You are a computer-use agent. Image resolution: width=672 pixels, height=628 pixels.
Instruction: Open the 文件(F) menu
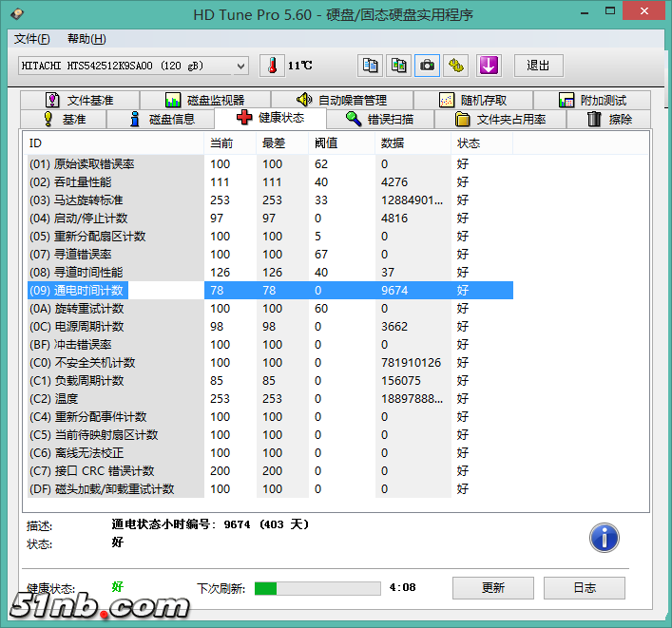[x=32, y=39]
